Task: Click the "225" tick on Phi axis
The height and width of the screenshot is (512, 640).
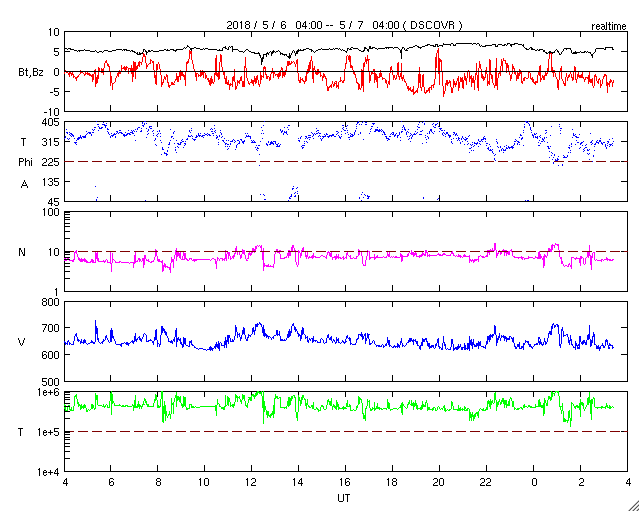Action: [x=52, y=162]
